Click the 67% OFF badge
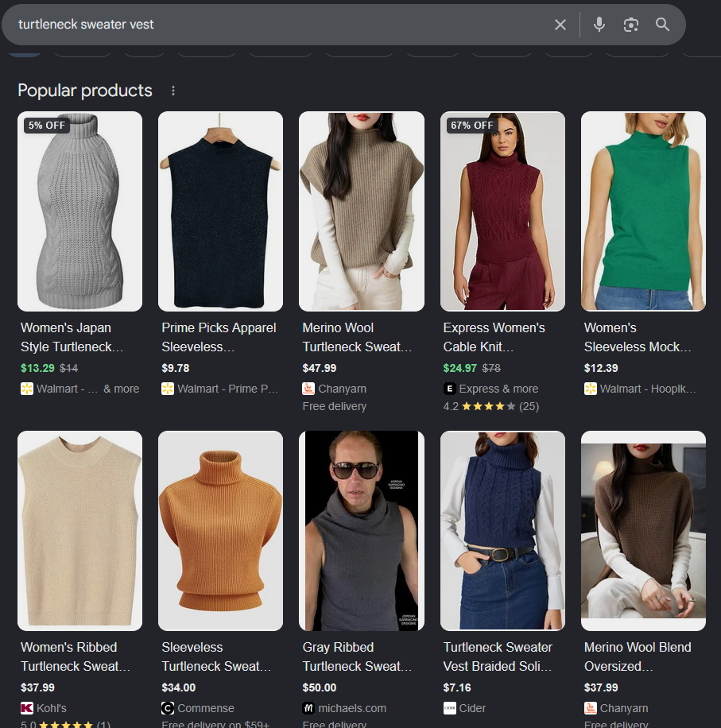The image size is (721, 728). 471,126
